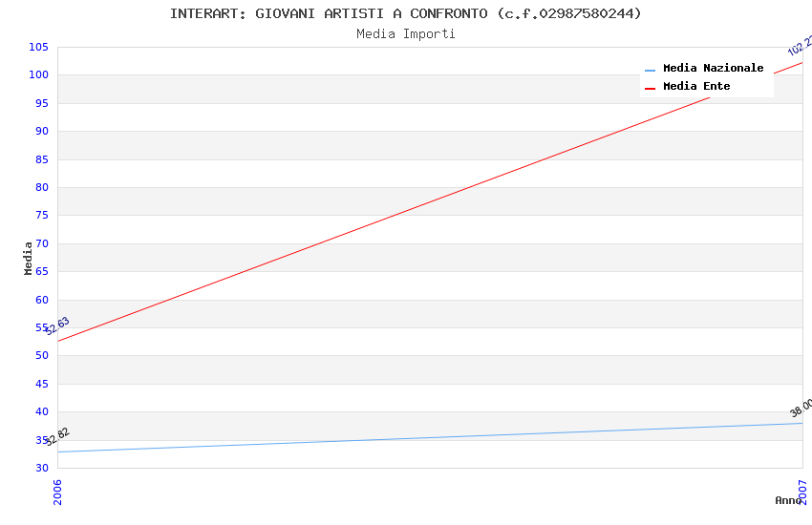The width and height of the screenshot is (812, 525).
Task: Click the 45 y-axis tick label
Action: click(42, 384)
